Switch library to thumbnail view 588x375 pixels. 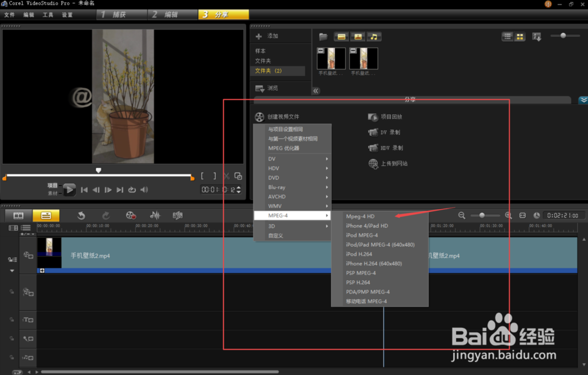(520, 36)
